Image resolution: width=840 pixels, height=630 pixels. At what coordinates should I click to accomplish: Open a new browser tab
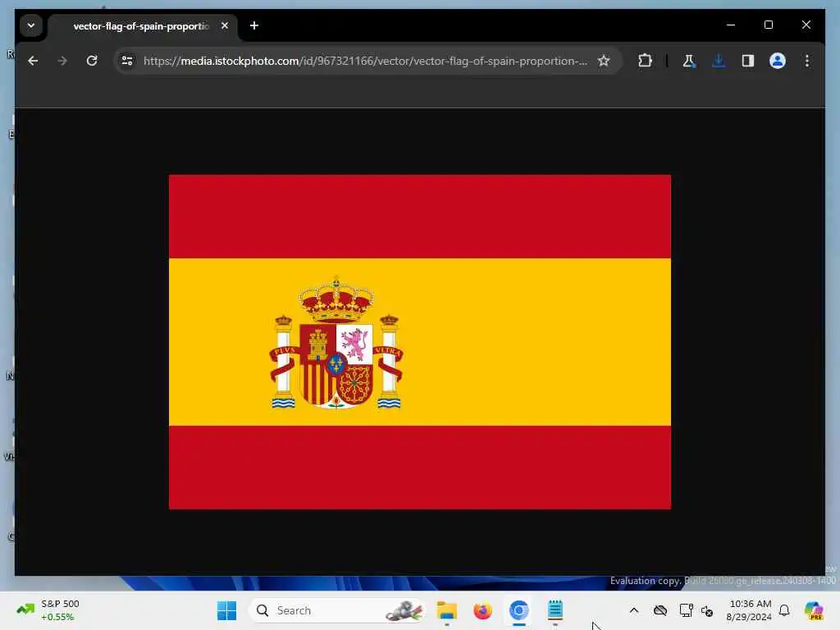(254, 25)
